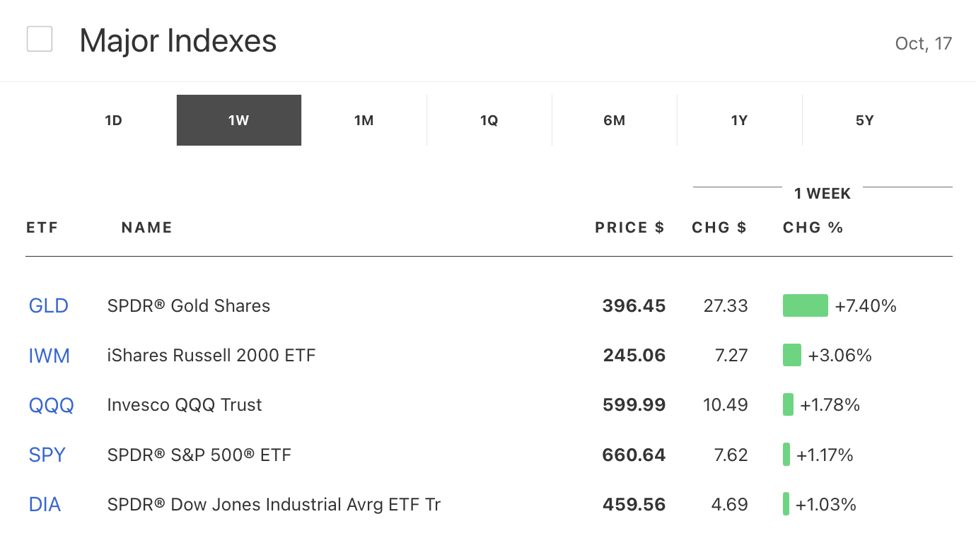The height and width of the screenshot is (560, 976).
Task: Click the NAME column header
Action: coord(147,228)
